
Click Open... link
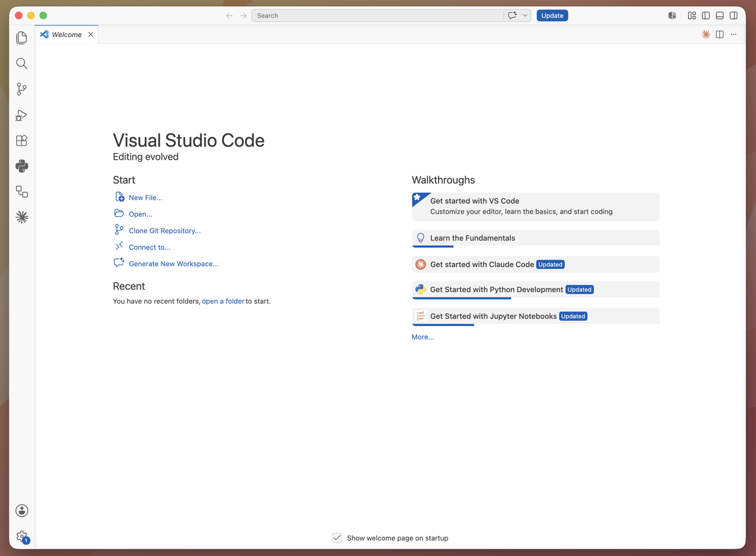140,214
